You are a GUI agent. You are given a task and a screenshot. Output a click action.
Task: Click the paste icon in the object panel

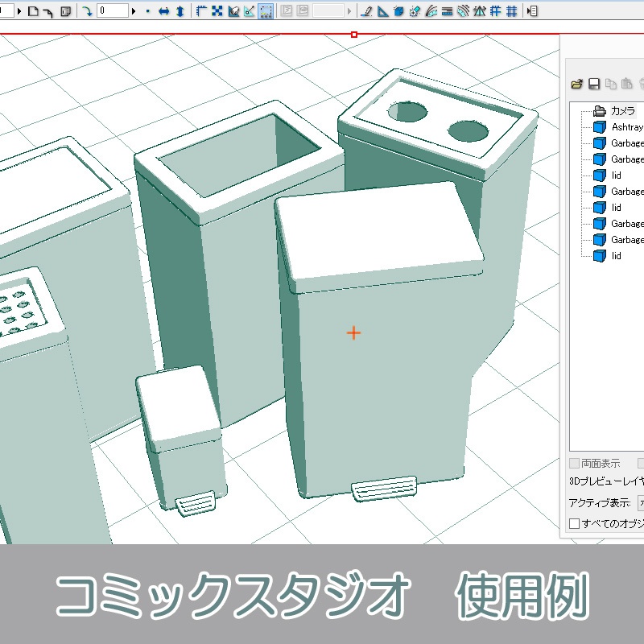626,84
